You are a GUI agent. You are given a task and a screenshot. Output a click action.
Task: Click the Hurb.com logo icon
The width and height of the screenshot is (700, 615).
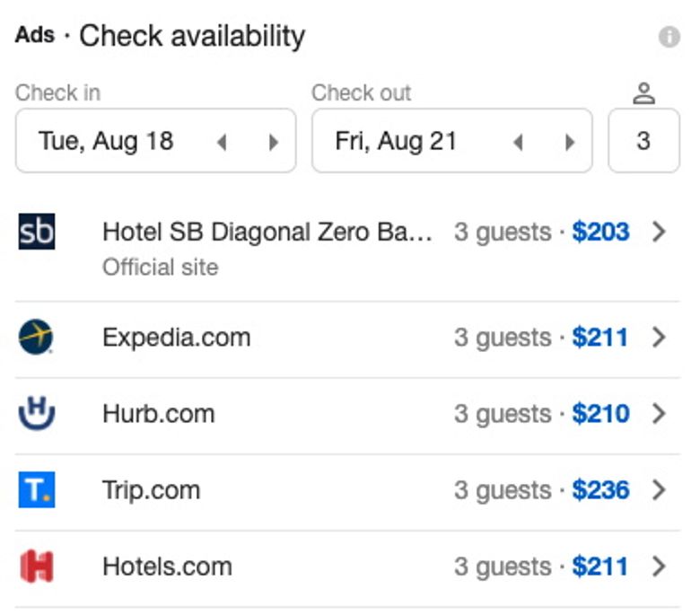(x=37, y=414)
